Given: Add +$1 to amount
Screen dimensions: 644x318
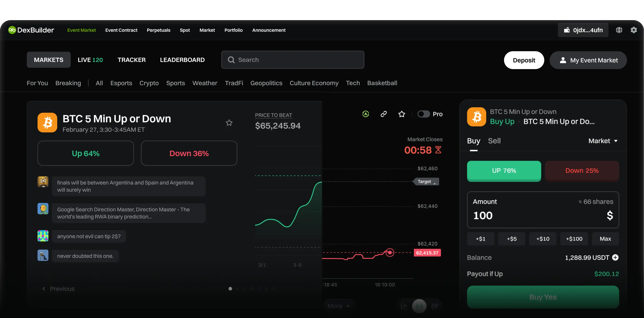Looking at the screenshot, I should coord(481,239).
